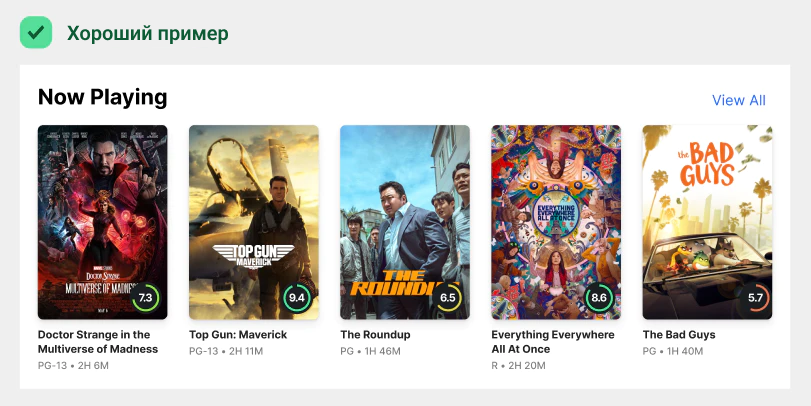Click the 9.4 rating circle
The image size is (811, 406).
coord(296,298)
